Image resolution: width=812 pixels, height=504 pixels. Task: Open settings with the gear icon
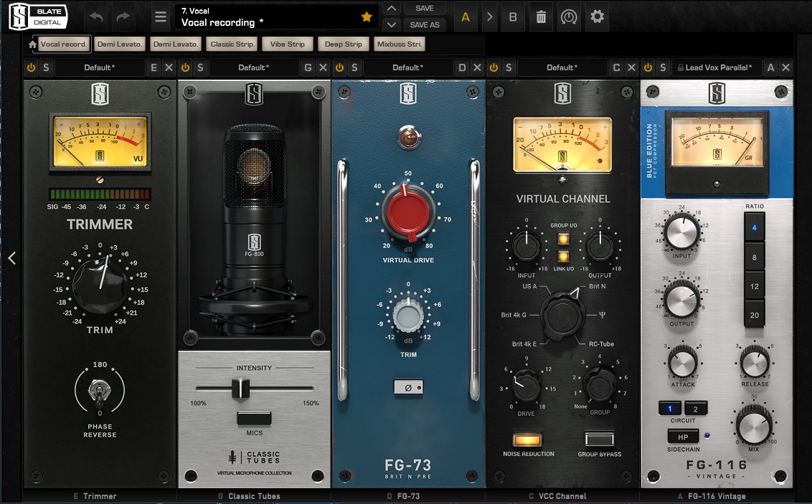(x=597, y=16)
